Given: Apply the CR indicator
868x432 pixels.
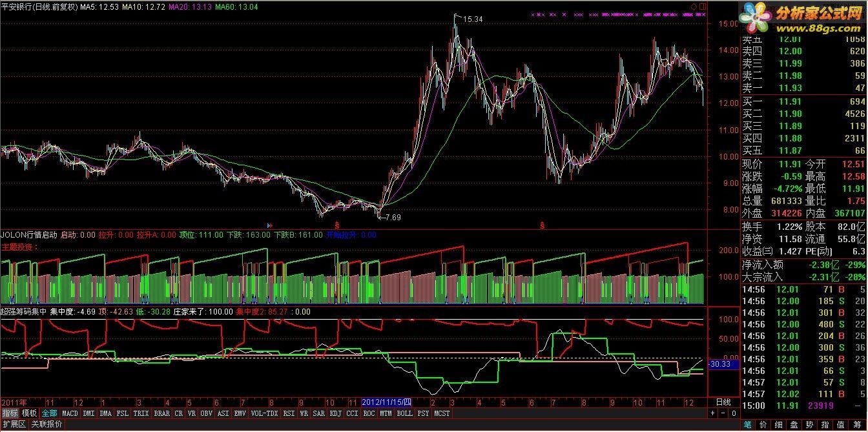Looking at the screenshot, I should point(179,413).
